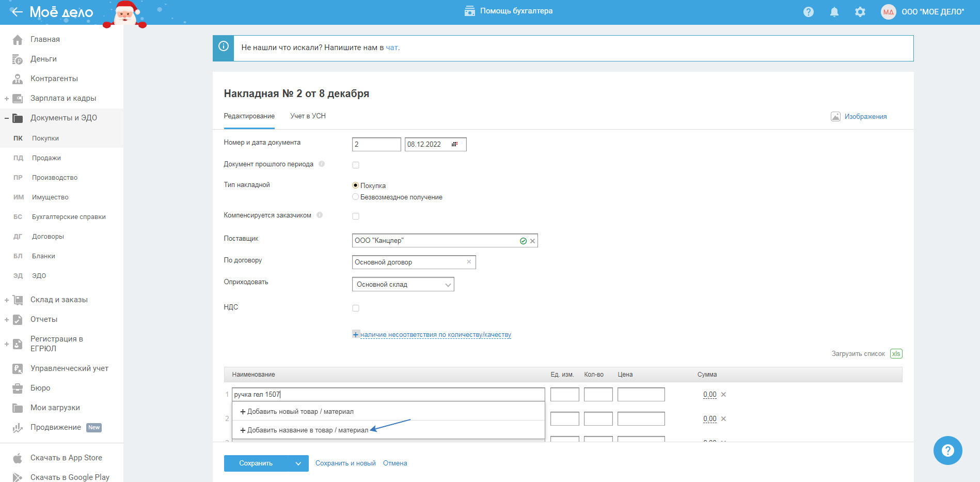Choose Добавить новый товар / материал
980x482 pixels.
[x=388, y=412]
